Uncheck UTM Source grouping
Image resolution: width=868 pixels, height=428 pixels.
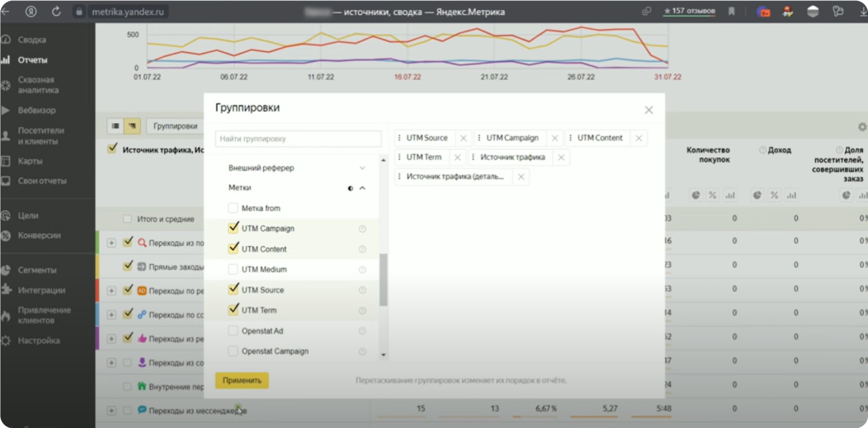pyautogui.click(x=233, y=290)
